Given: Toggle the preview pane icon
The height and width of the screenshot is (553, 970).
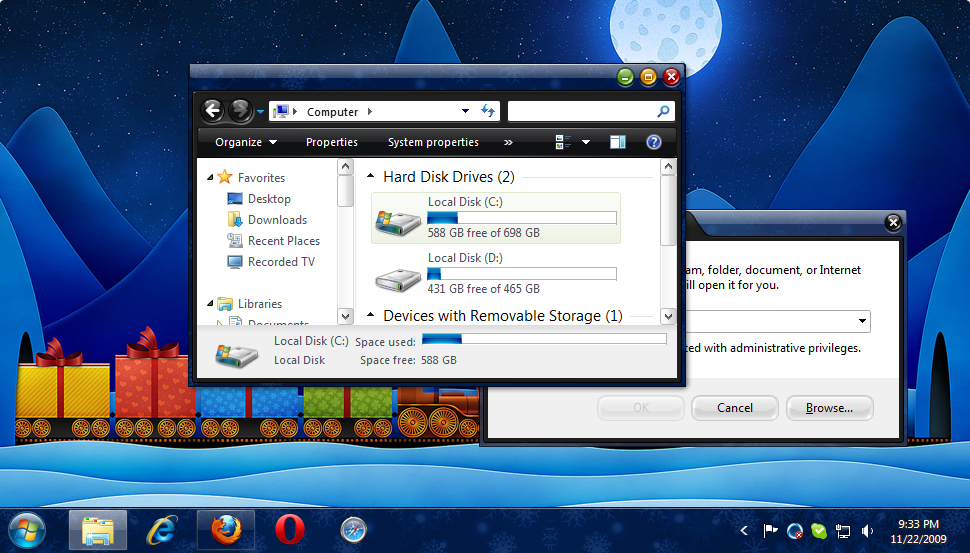Looking at the screenshot, I should click(618, 142).
